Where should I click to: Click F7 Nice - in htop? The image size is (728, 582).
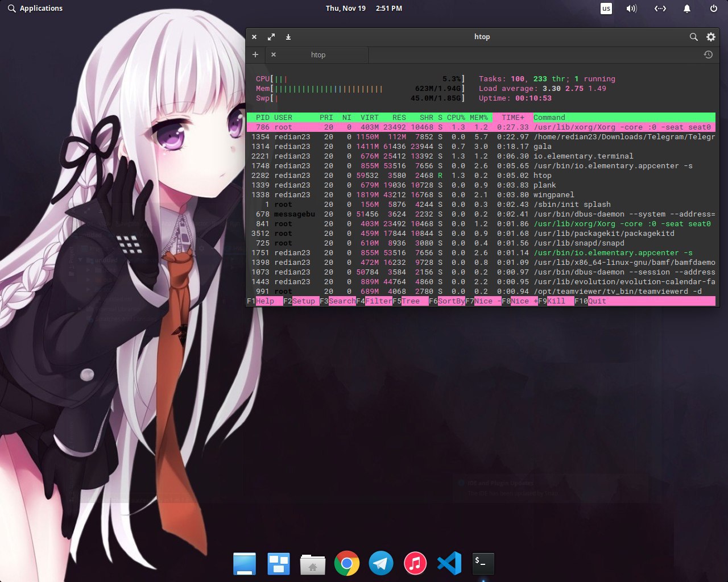pyautogui.click(x=483, y=301)
